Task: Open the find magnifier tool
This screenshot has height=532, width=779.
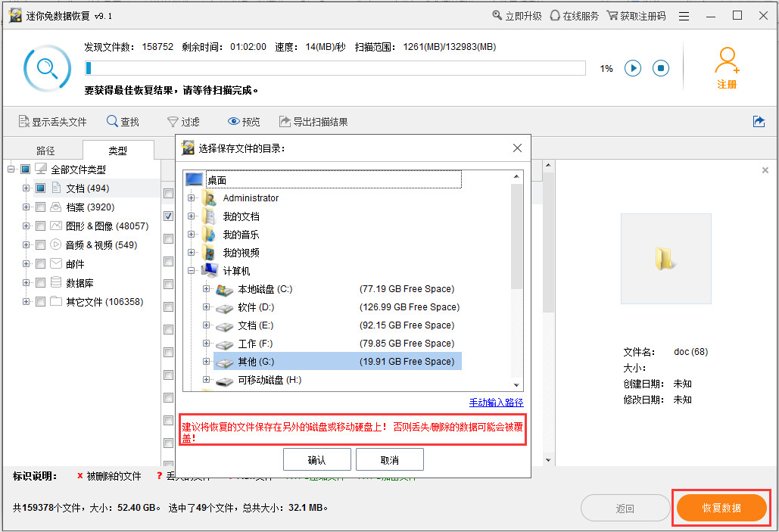Action: (x=112, y=121)
